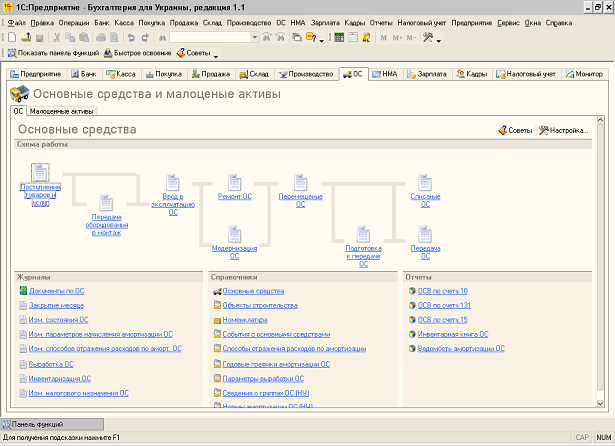Open the Закрытие месяца journal link
Screen dimensions: 615x446
click(x=56, y=305)
